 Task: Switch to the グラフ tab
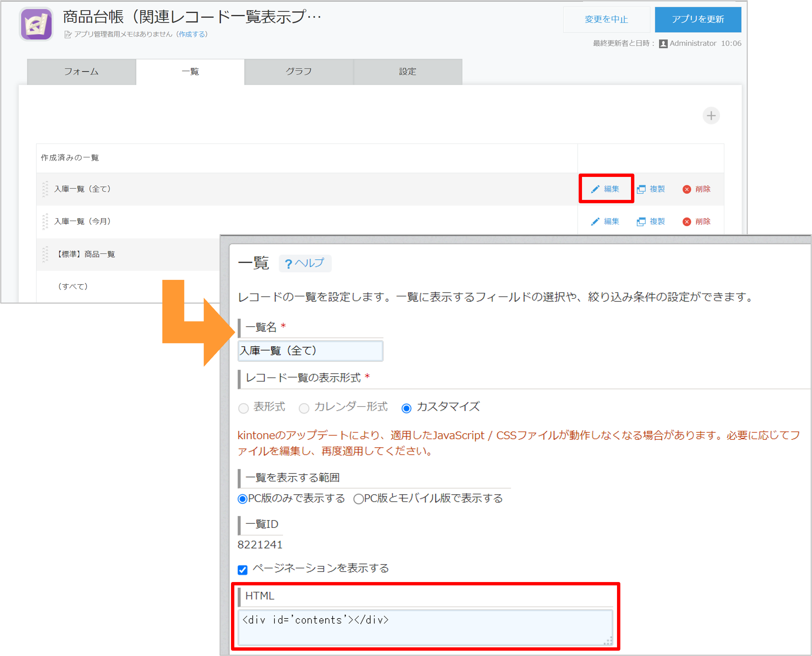(299, 72)
